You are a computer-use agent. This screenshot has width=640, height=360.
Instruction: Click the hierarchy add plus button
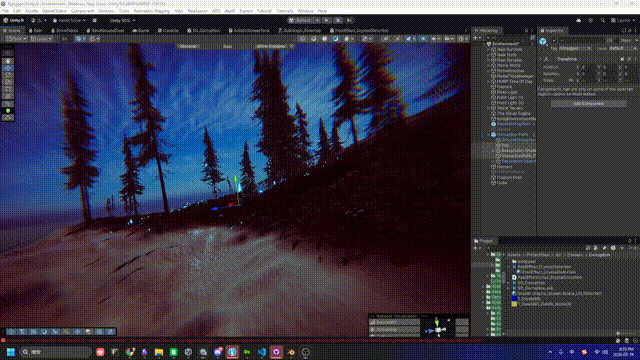(x=476, y=38)
